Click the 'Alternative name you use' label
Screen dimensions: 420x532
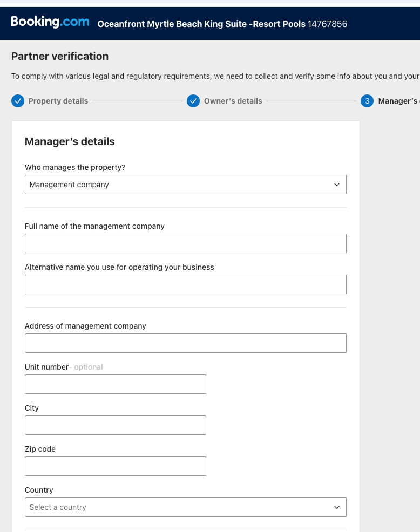(x=119, y=268)
